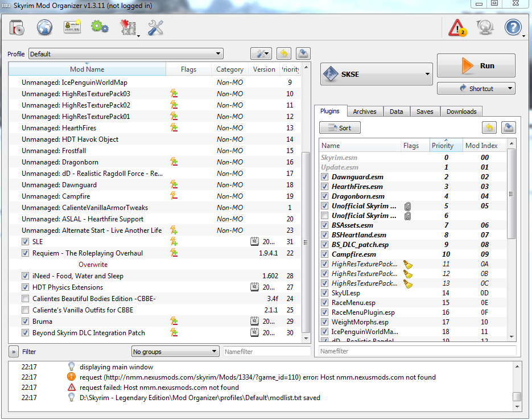Click the conflict flag icon for HearthFires
The height and width of the screenshot is (420, 532).
pyautogui.click(x=174, y=128)
